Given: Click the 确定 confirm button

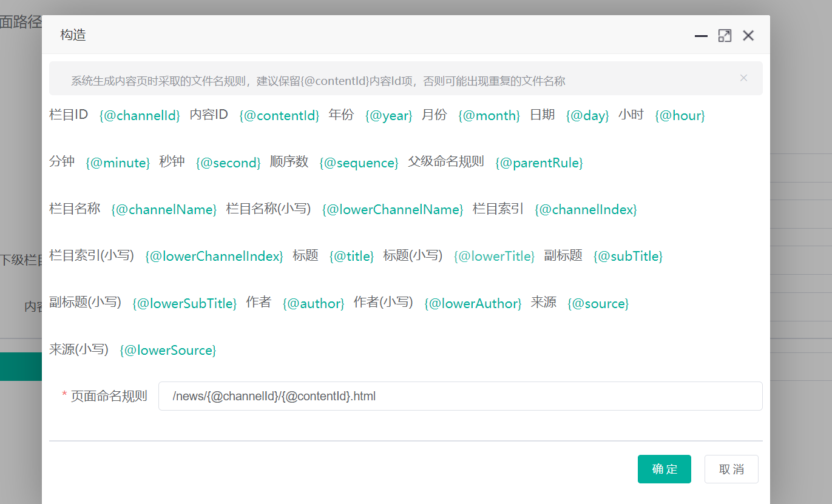Looking at the screenshot, I should (x=664, y=469).
